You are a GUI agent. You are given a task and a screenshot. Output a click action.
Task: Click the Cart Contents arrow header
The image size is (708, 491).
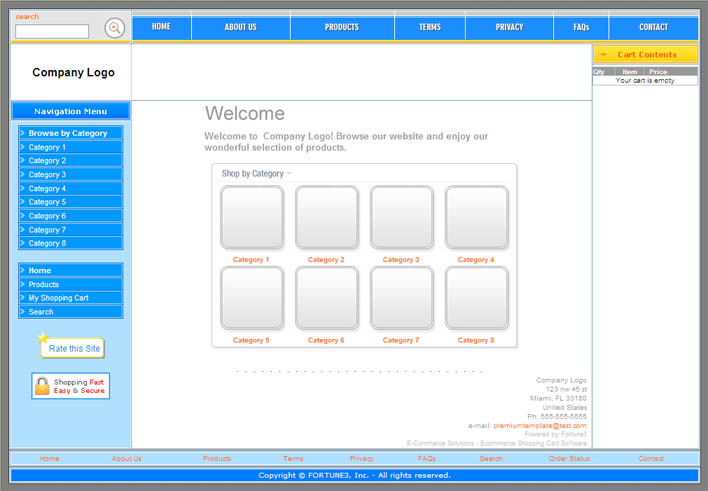pos(645,55)
